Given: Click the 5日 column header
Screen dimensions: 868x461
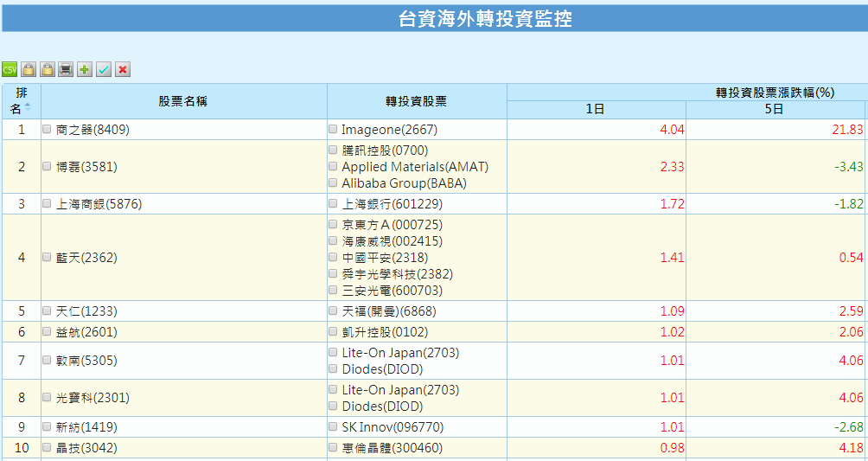Looking at the screenshot, I should [775, 110].
